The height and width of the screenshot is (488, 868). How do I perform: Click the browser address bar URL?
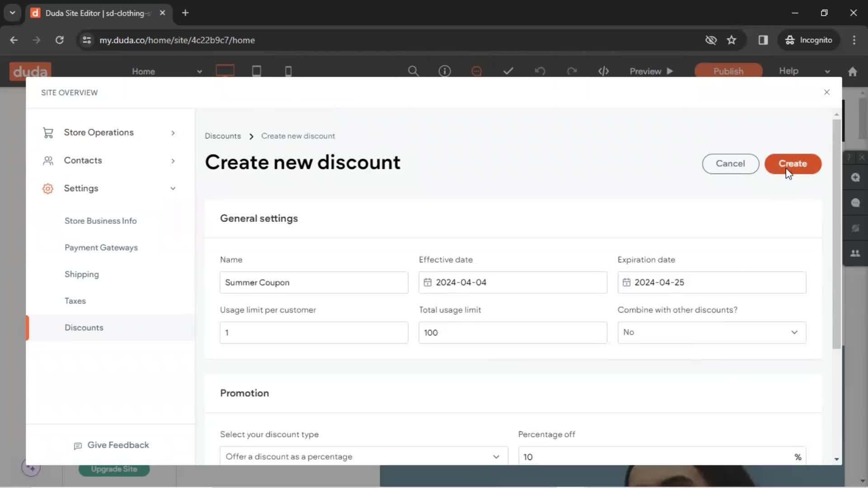pos(177,40)
